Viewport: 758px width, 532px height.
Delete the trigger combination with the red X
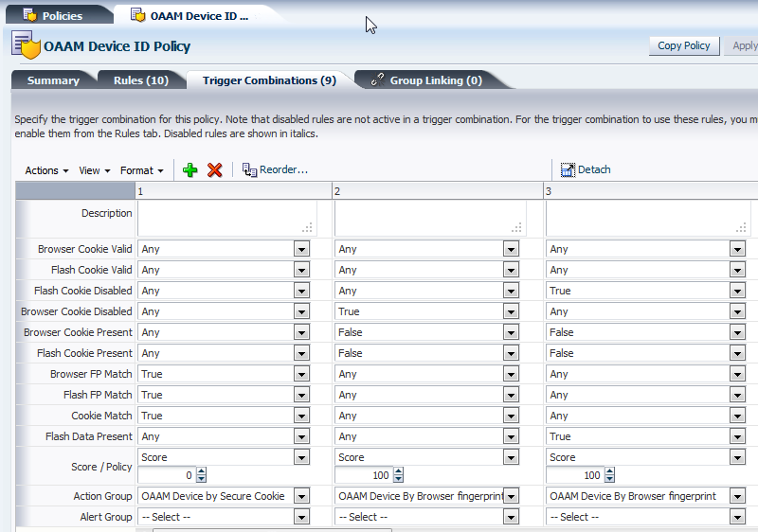pyautogui.click(x=215, y=170)
